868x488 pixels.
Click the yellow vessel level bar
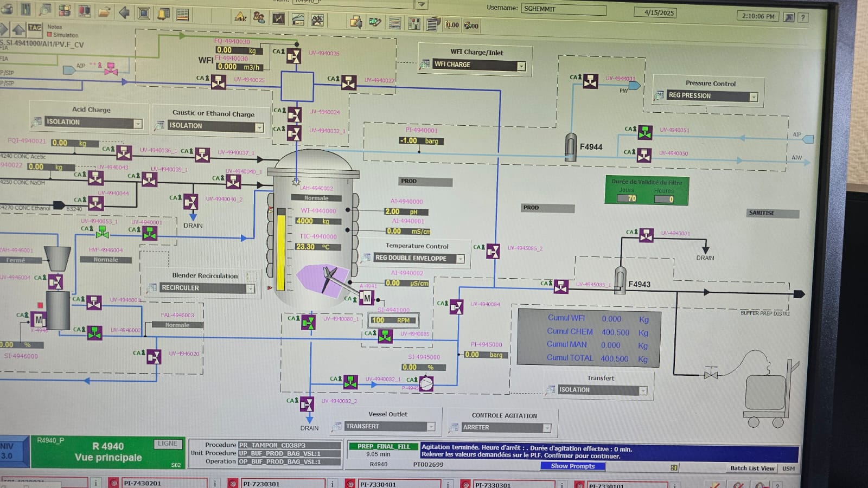pos(281,251)
